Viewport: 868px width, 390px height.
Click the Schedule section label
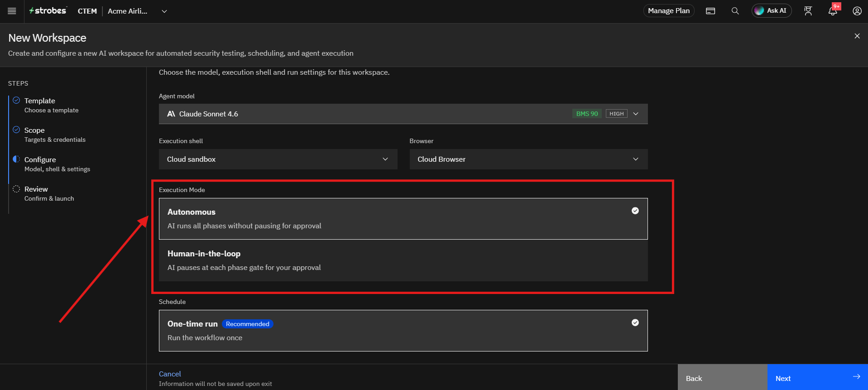tap(172, 302)
